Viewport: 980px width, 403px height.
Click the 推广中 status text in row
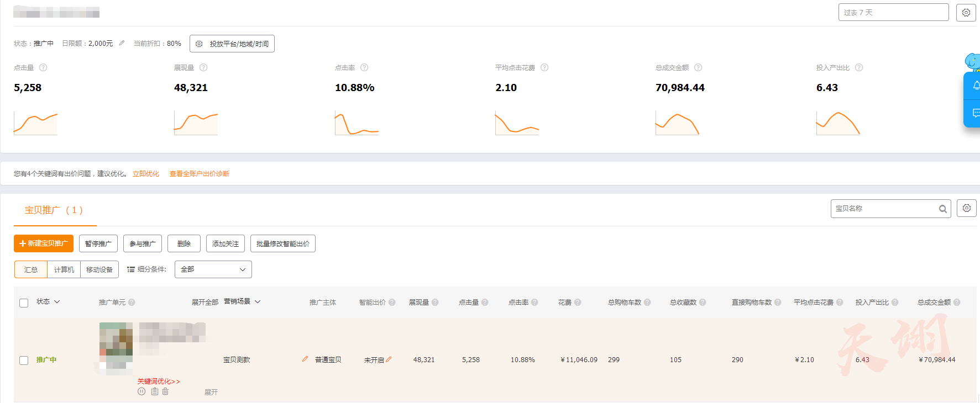point(46,359)
